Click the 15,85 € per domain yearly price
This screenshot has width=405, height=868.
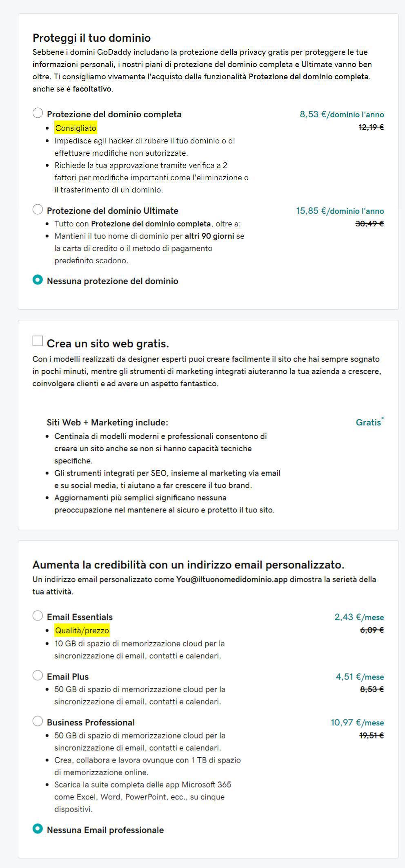point(340,211)
